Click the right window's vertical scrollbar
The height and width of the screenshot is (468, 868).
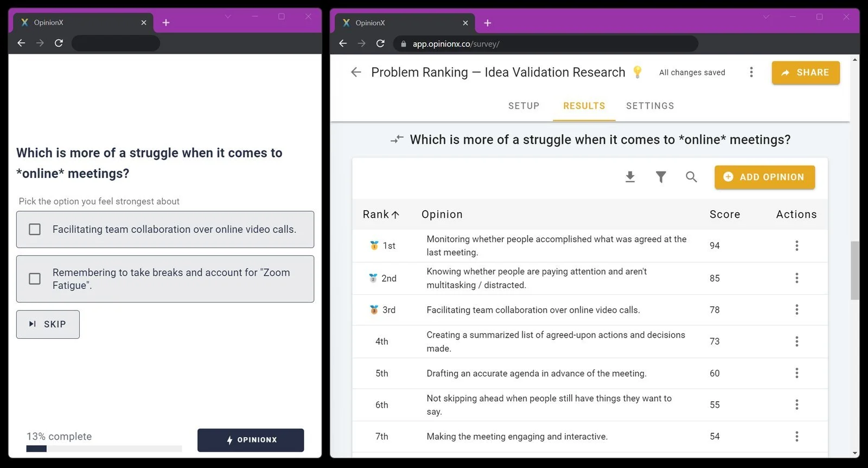click(855, 270)
